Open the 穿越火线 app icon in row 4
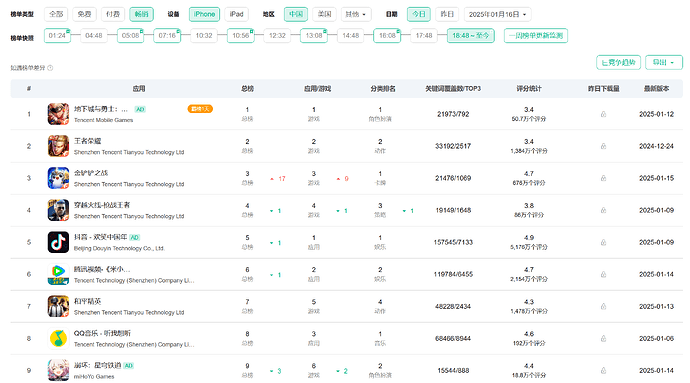This screenshot has width=690, height=383. pyautogui.click(x=58, y=210)
